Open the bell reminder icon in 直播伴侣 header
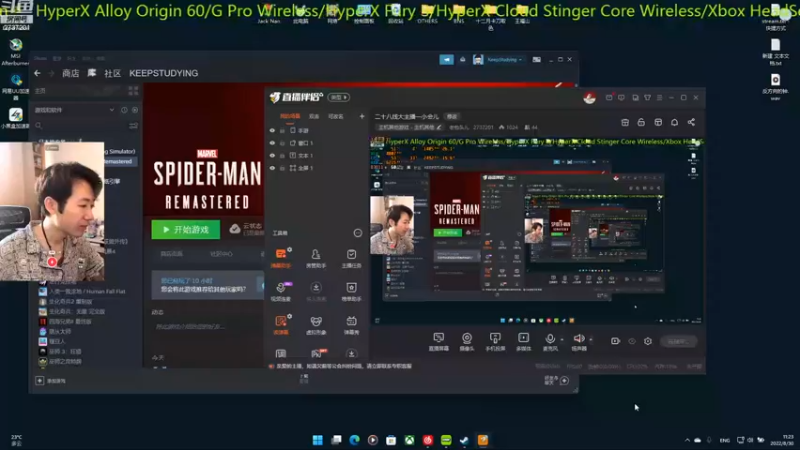The image size is (800, 450). coord(674,122)
